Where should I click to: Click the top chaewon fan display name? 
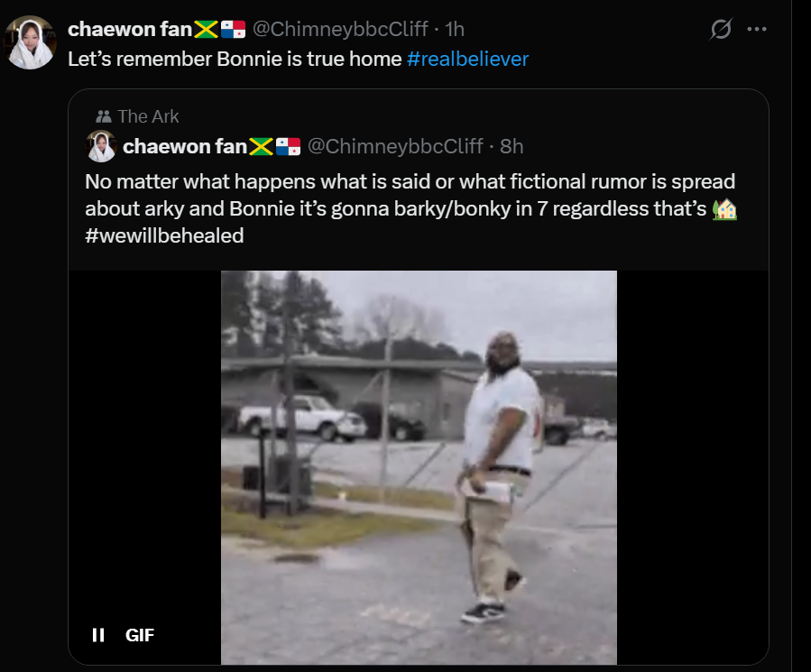[130, 30]
